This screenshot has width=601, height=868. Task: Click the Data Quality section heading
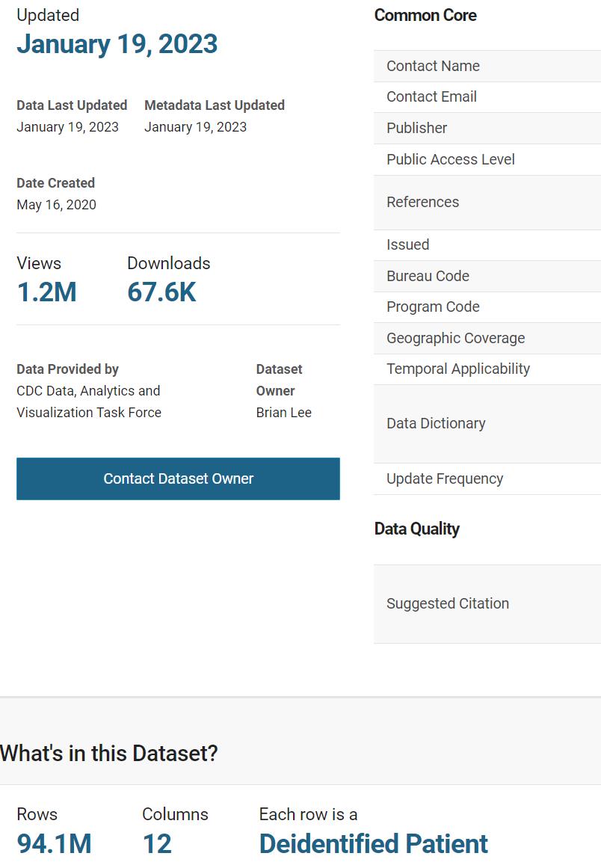click(416, 529)
